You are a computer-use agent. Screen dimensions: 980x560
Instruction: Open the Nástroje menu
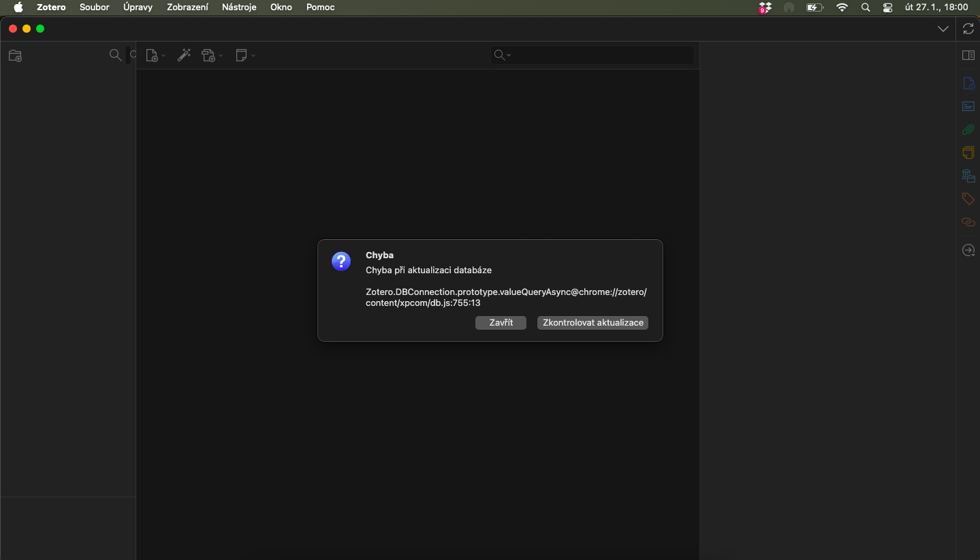pos(239,7)
